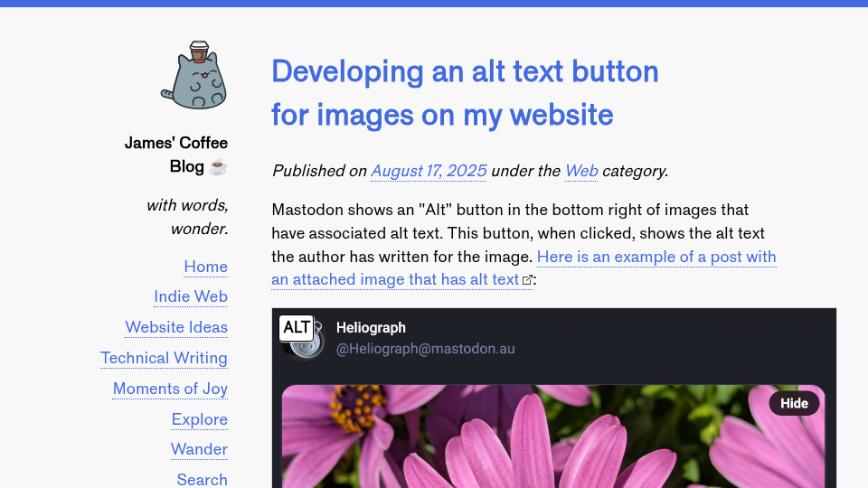This screenshot has width=868, height=488.
Task: Click the August 17, 2025 date link
Action: point(429,171)
